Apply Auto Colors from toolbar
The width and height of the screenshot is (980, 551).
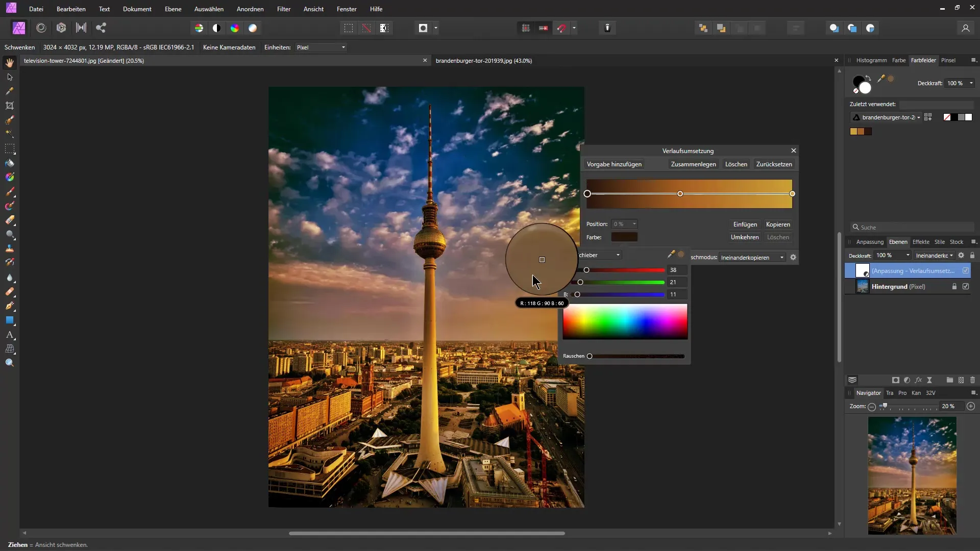tap(235, 28)
